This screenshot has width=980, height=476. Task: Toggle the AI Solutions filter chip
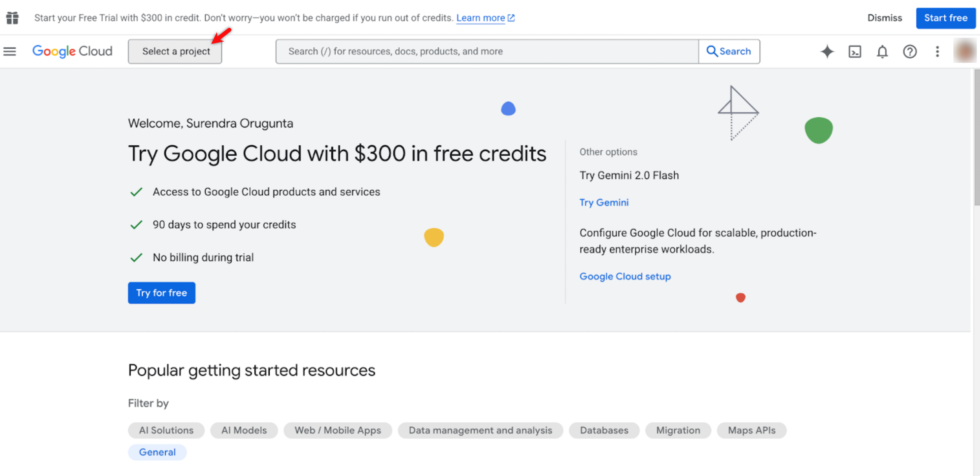(x=166, y=430)
